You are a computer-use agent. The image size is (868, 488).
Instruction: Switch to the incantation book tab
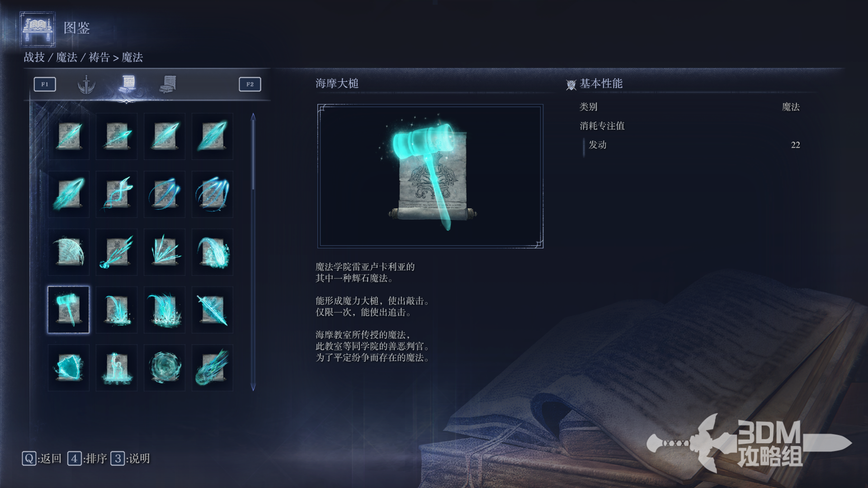(x=168, y=84)
